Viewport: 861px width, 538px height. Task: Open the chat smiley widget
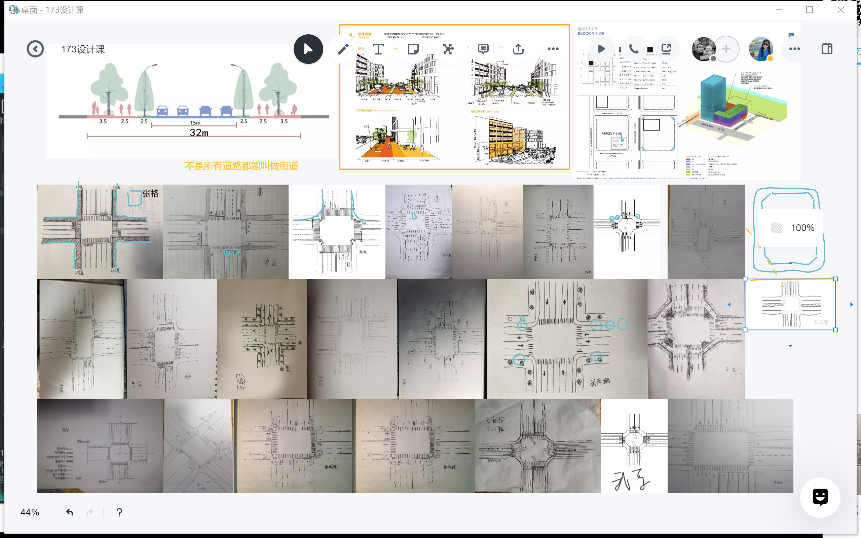coord(820,497)
